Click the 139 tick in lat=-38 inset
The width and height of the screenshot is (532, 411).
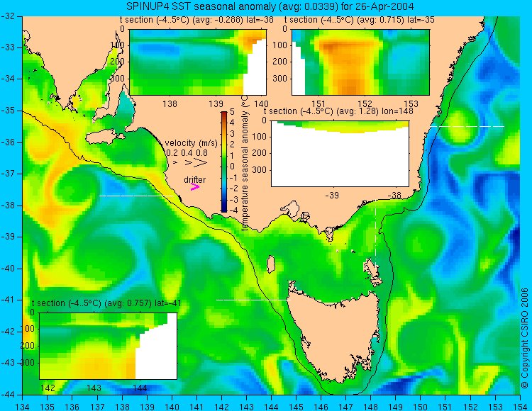(216, 103)
